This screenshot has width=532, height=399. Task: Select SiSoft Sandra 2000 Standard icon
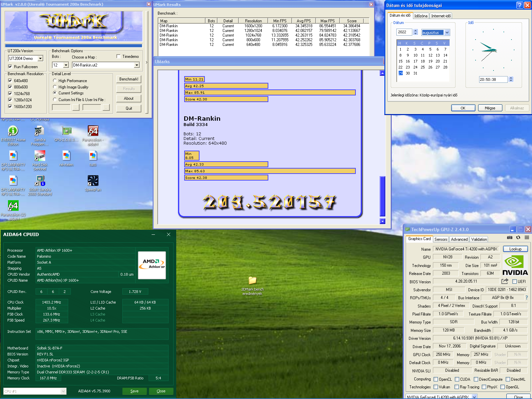point(40,186)
